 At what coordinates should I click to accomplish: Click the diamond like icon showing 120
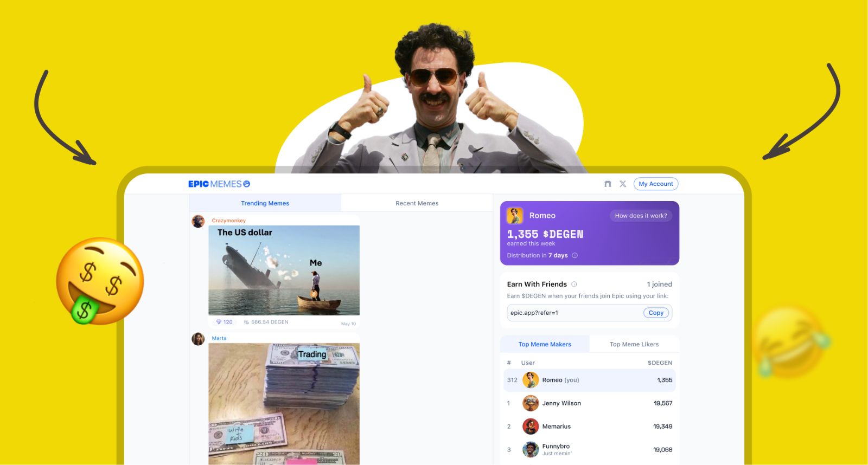point(219,322)
